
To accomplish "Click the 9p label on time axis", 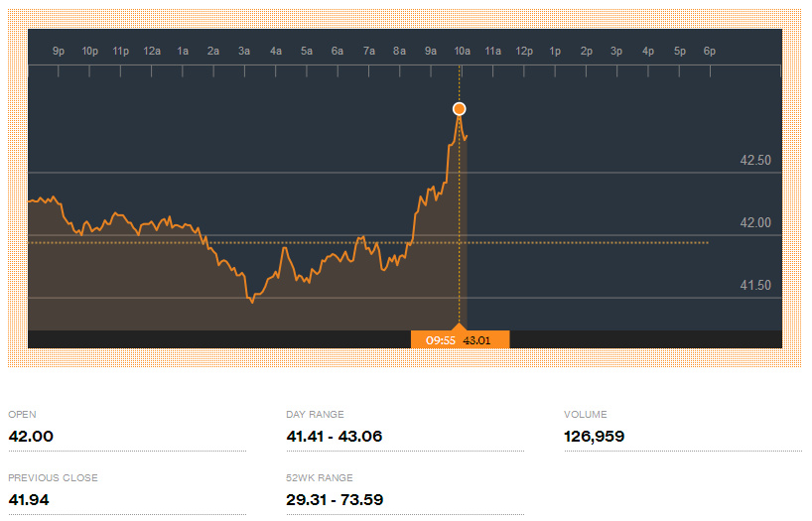I will 59,51.
